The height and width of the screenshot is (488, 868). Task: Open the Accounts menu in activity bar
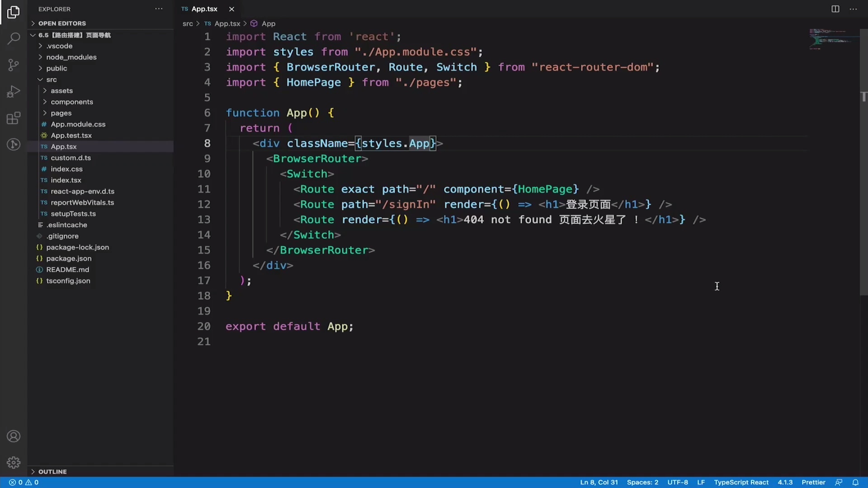click(14, 436)
